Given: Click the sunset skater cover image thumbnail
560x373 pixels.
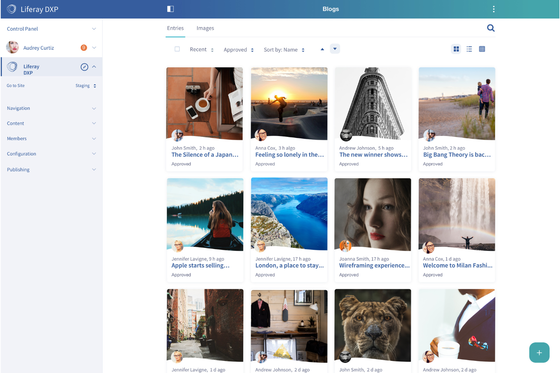Looking at the screenshot, I should click(289, 103).
